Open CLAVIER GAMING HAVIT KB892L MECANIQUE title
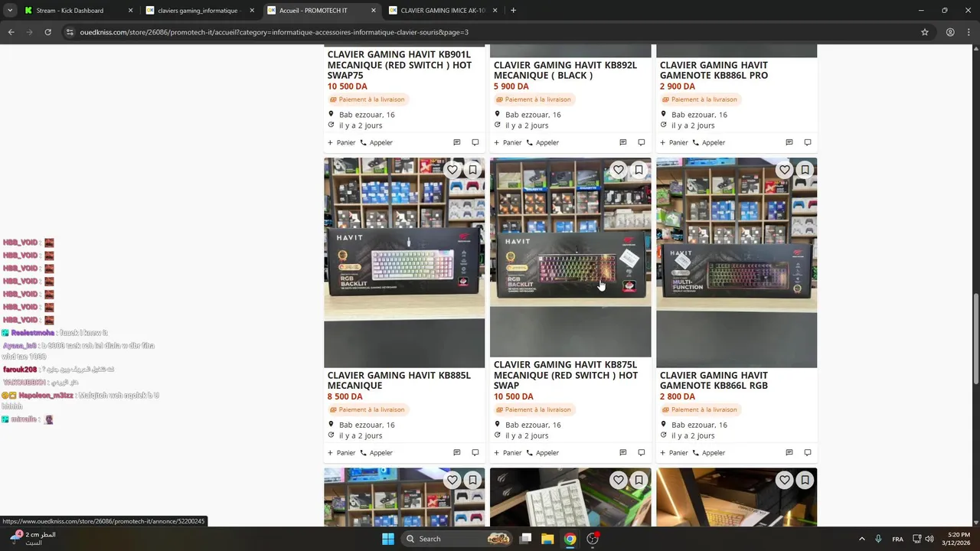Screen dimensions: 980x551 [565, 70]
